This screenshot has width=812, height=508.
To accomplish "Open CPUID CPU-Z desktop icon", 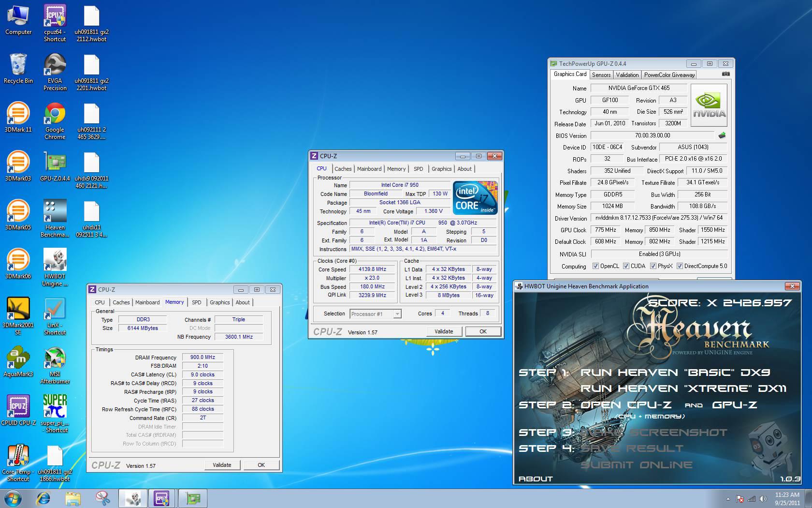I will coord(18,411).
